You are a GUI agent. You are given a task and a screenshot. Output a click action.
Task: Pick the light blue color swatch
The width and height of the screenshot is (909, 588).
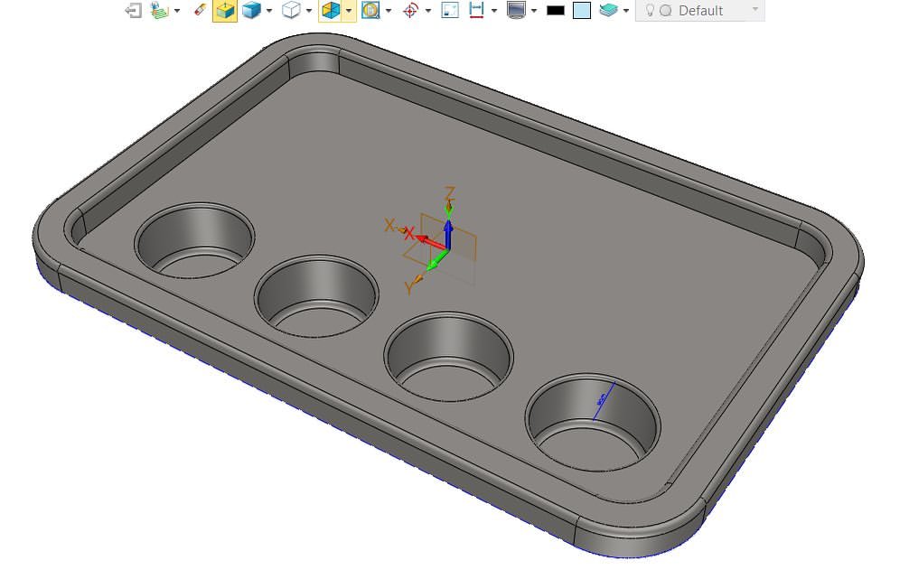582,11
